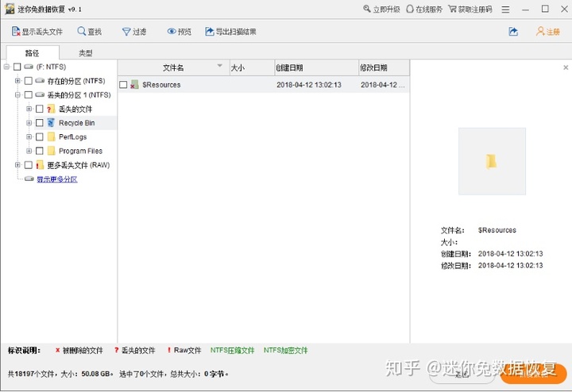Check the lost files (丢失的文件) checkbox
This screenshot has width=572, height=392.
(x=40, y=109)
